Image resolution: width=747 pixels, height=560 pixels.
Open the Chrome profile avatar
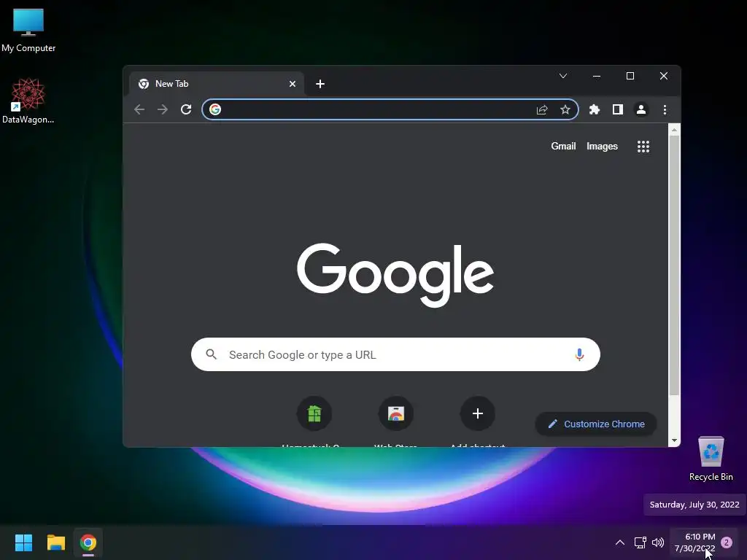640,109
